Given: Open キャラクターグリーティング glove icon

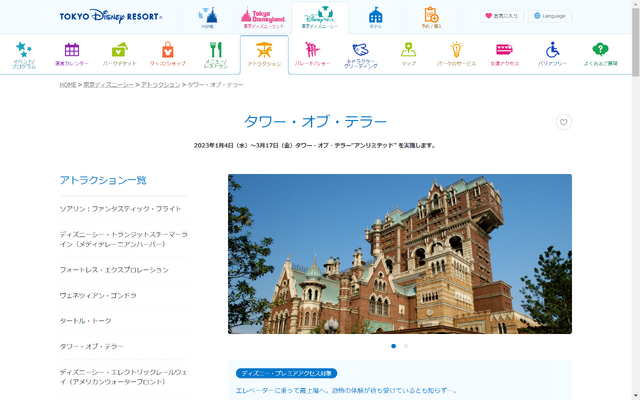Looking at the screenshot, I should [360, 56].
